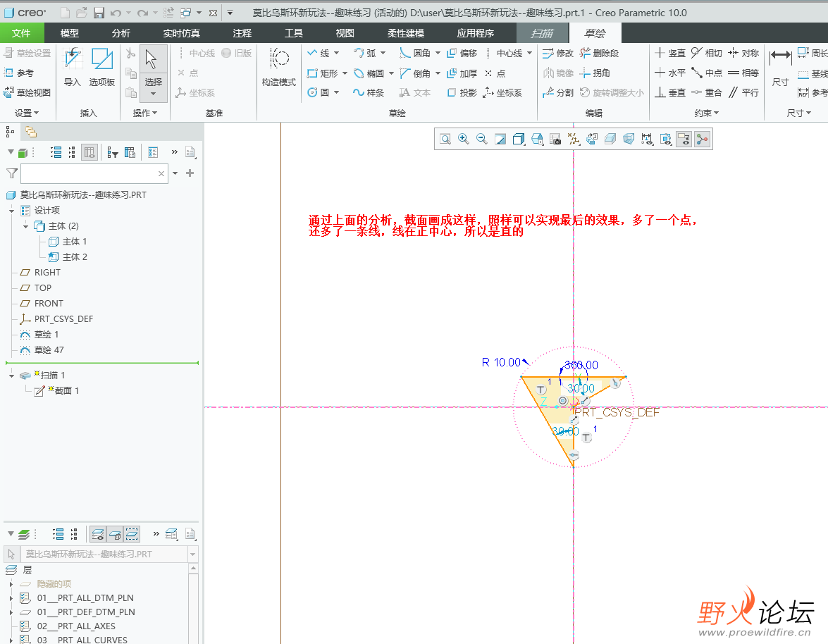828x644 pixels.
Task: Toggle the last graphics toolbar display icon
Action: click(x=702, y=139)
